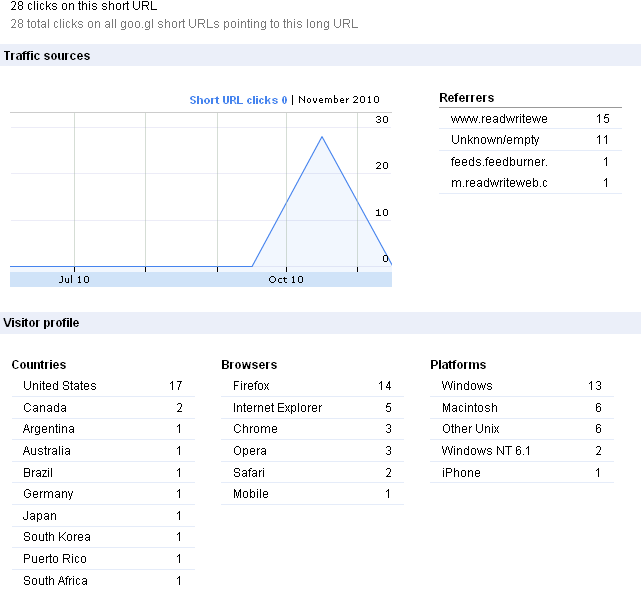Screen dimensions: 641x589
Task: Click the Traffic sources section header
Action: coord(47,56)
